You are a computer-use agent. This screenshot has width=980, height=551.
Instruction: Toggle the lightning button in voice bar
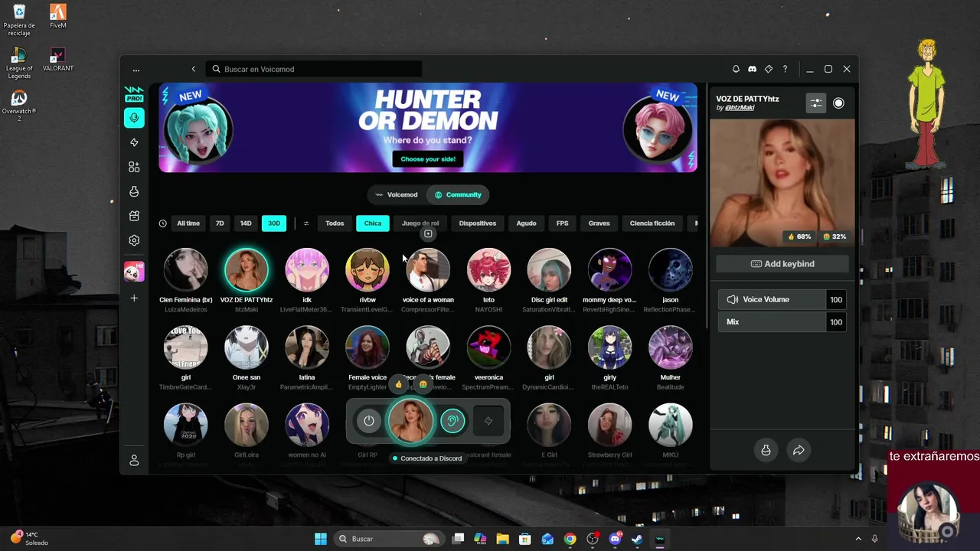488,420
